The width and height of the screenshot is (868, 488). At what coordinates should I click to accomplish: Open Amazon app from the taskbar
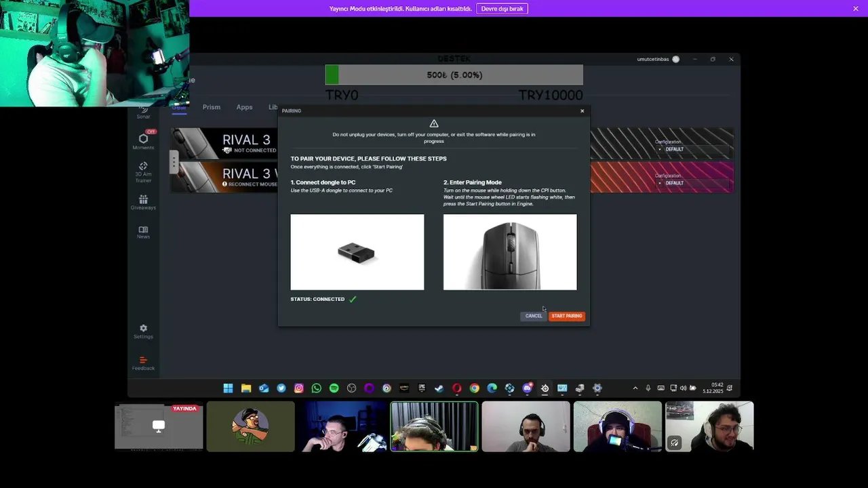pyautogui.click(x=404, y=388)
